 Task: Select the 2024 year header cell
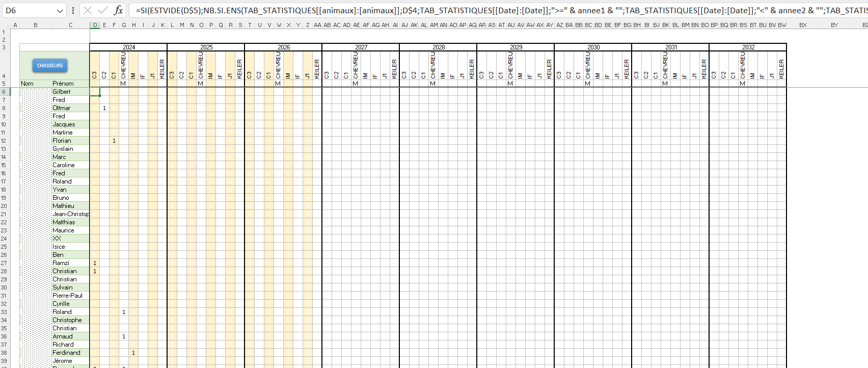pos(128,47)
